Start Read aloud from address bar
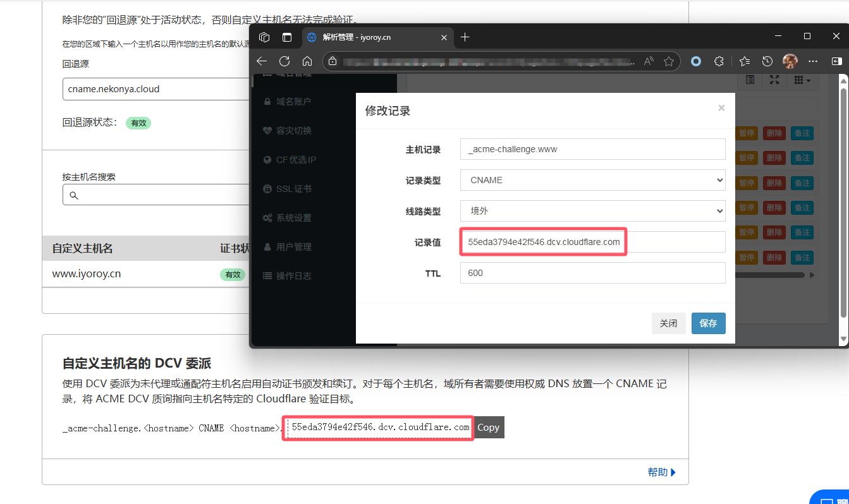 [x=649, y=61]
